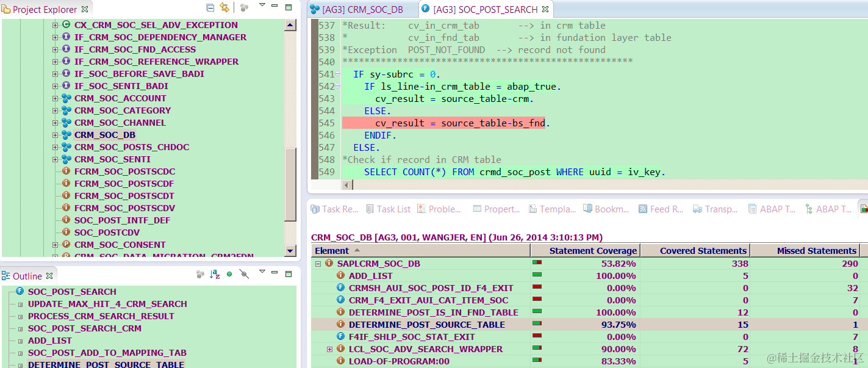This screenshot has width=868, height=368.
Task: Sort by Missed Statements column header
Action: pos(805,250)
